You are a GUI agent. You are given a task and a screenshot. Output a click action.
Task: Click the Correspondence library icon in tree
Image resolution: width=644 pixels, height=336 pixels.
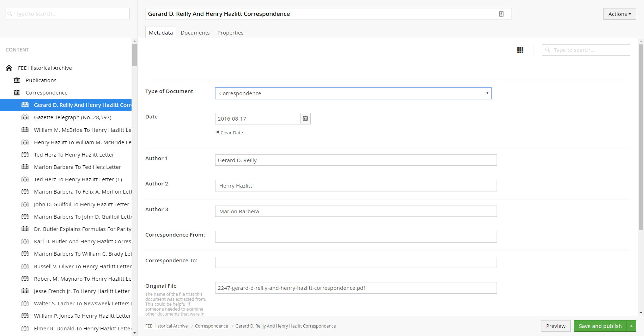tap(17, 93)
